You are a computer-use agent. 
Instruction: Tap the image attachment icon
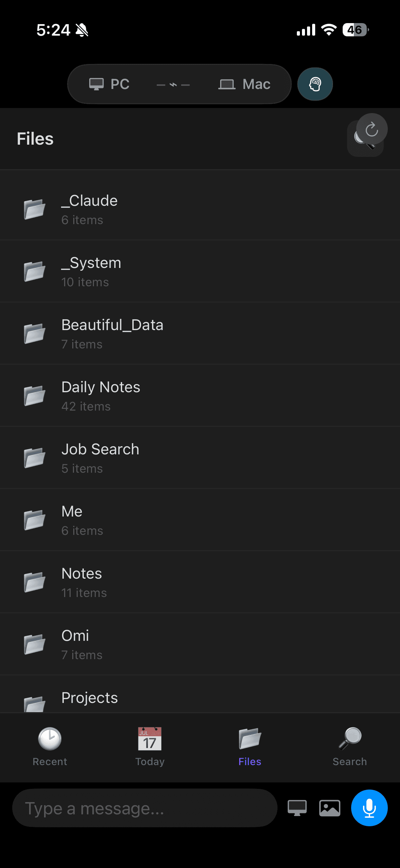coord(329,808)
